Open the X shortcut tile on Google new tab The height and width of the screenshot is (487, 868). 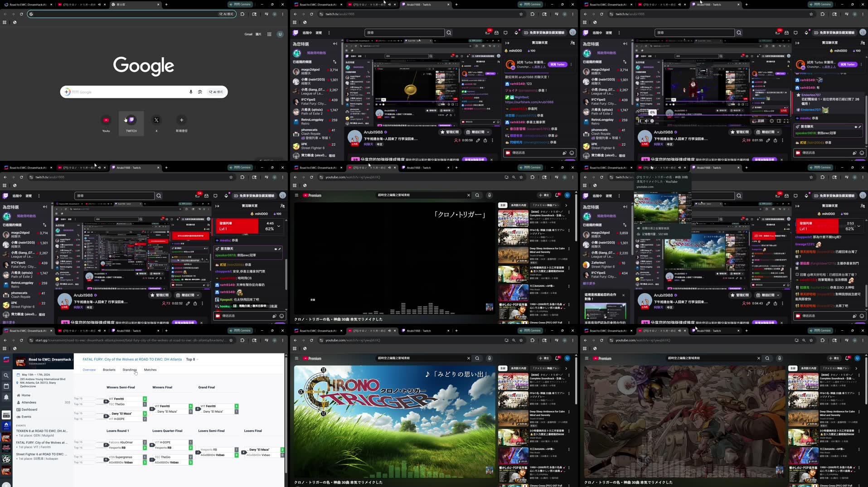(x=156, y=123)
